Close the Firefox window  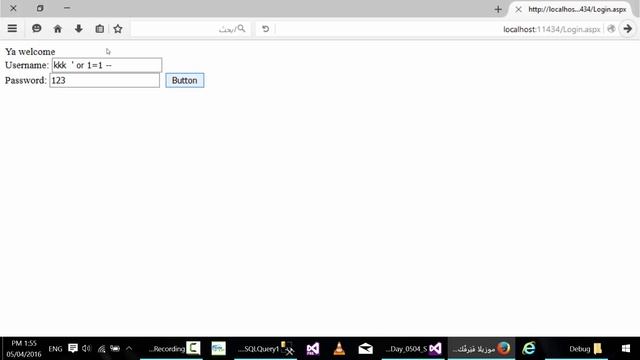13,8
